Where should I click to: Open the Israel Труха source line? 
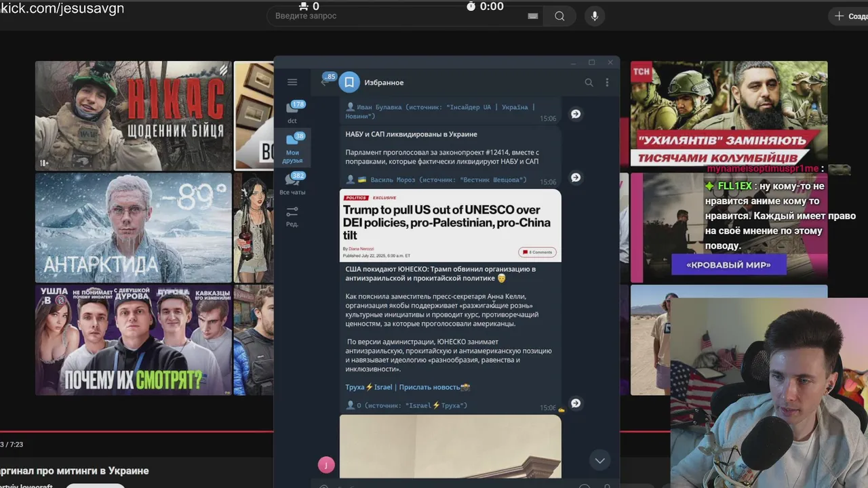pos(407,405)
